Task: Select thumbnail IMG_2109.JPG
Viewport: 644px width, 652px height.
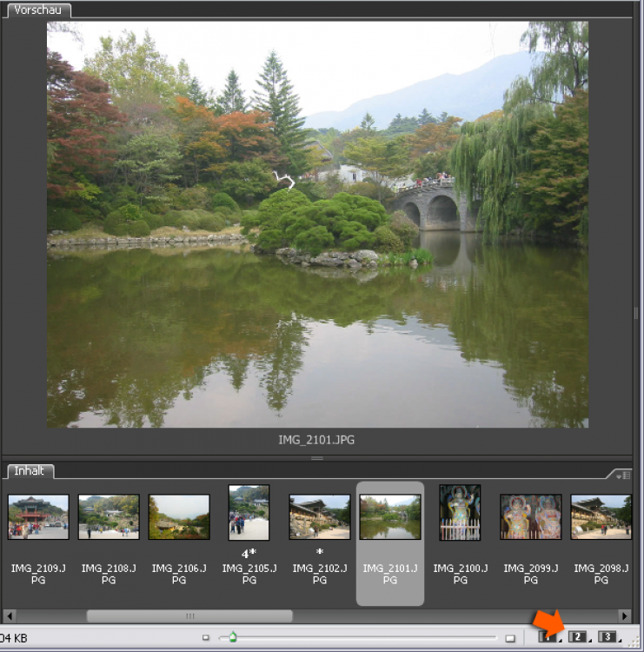Action: coord(38,517)
